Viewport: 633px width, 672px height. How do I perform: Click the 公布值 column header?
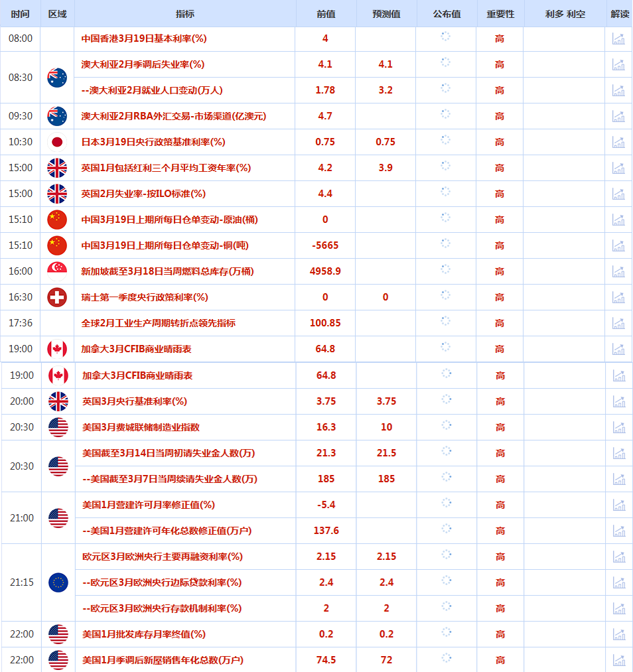(447, 14)
